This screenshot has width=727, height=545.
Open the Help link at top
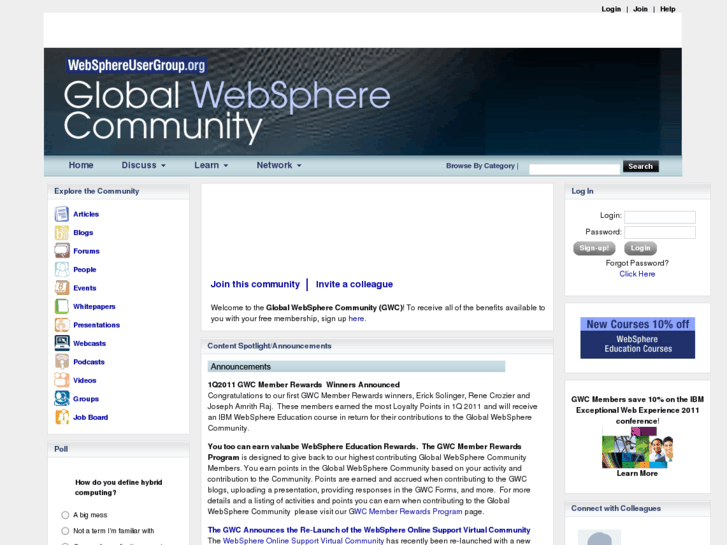coord(668,9)
